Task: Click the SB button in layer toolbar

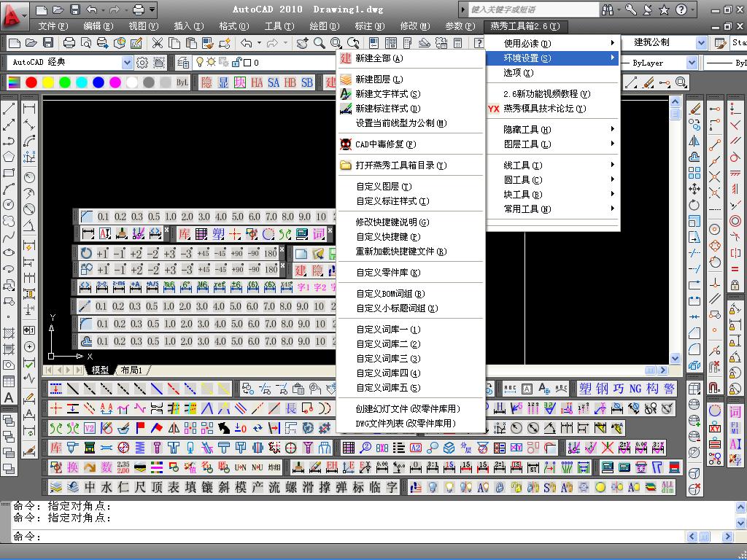Action: [x=307, y=82]
